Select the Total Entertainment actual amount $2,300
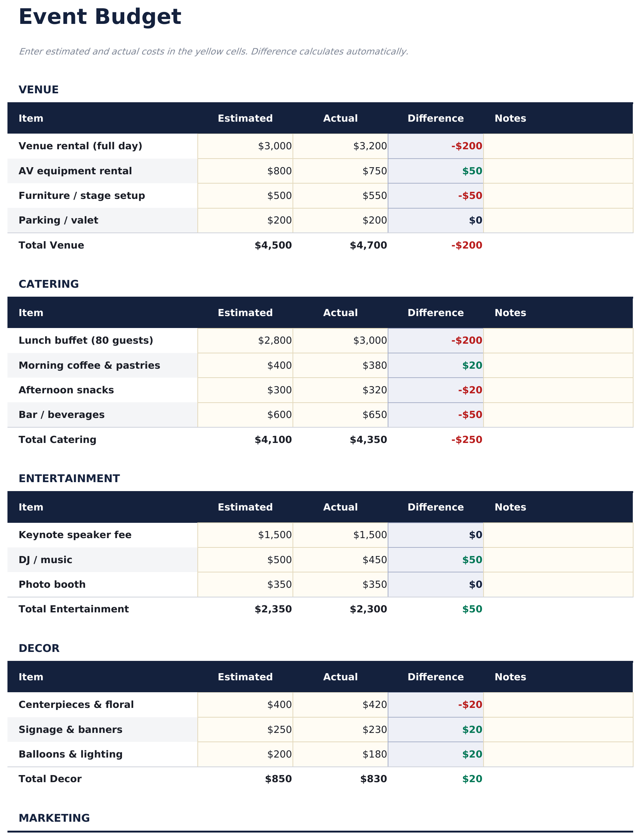This screenshot has width=641, height=840. (x=368, y=609)
